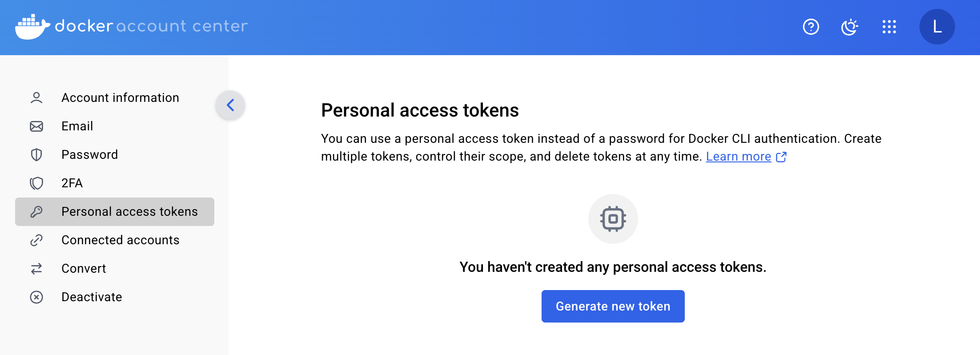
Task: Click the Password shield icon
Action: [36, 155]
